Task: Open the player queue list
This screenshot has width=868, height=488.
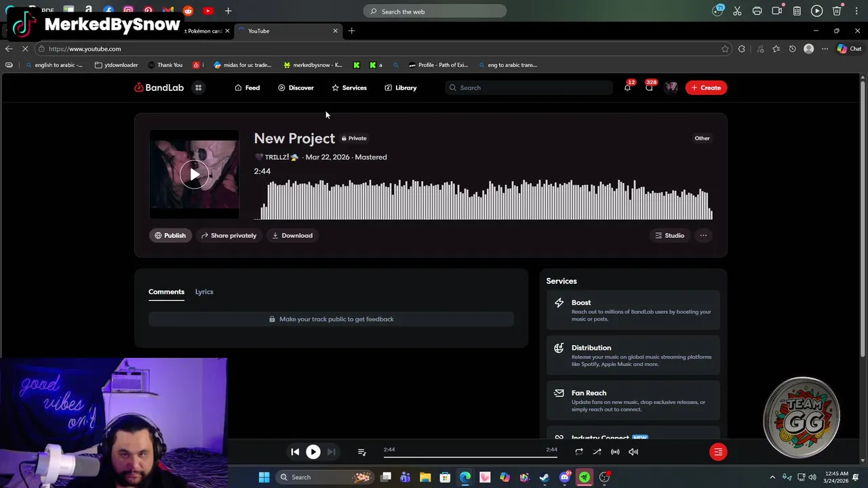Action: pyautogui.click(x=361, y=451)
